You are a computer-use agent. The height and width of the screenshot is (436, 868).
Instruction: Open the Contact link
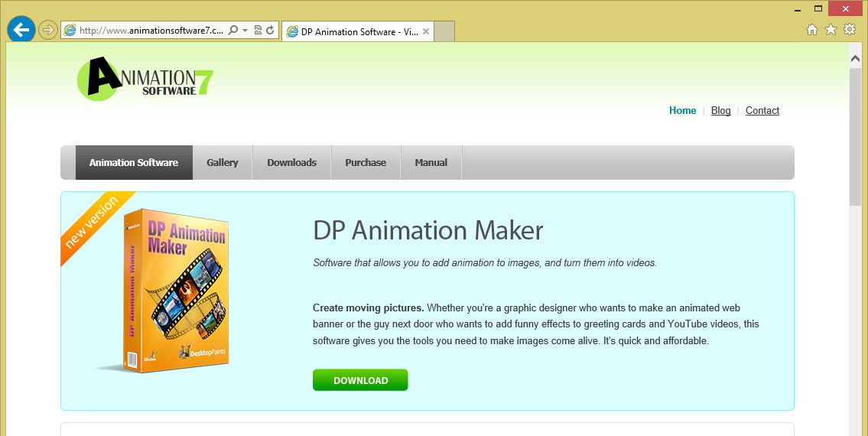click(762, 110)
